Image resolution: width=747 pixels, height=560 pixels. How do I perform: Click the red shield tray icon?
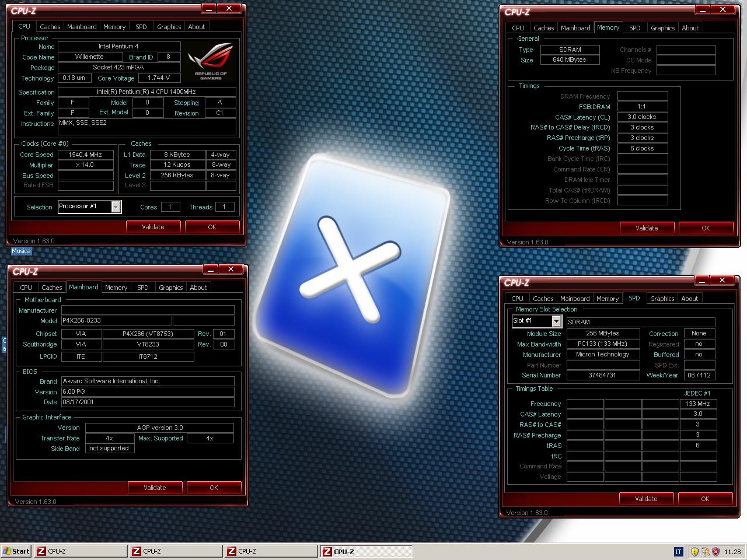[x=715, y=551]
